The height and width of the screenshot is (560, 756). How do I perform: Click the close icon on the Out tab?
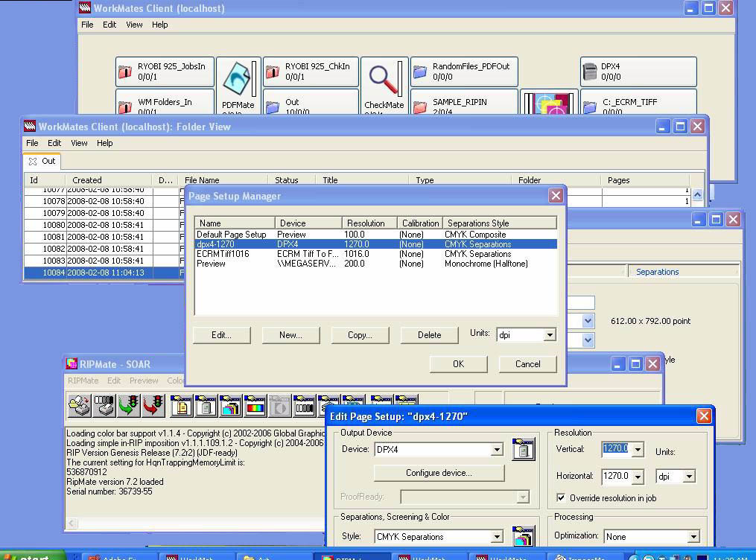coord(32,162)
